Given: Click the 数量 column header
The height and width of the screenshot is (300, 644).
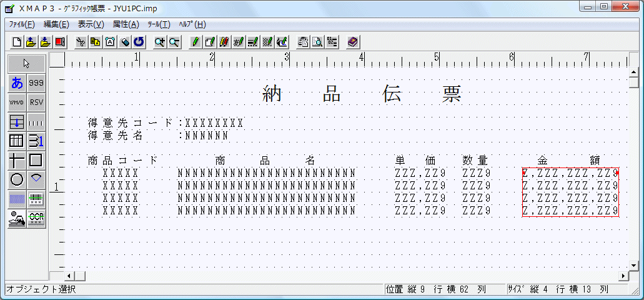Looking at the screenshot, I should (x=475, y=160).
